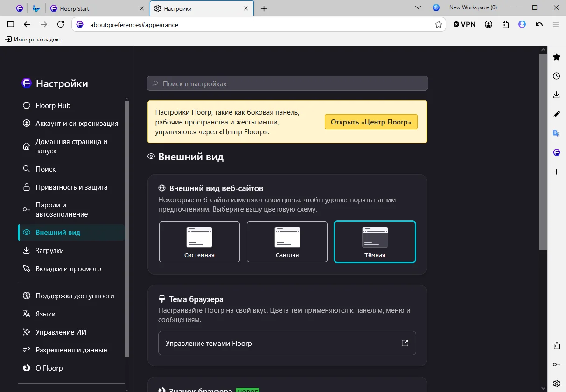The image size is (566, 392).
Task: Select the Системная color scheme
Action: pyautogui.click(x=199, y=242)
